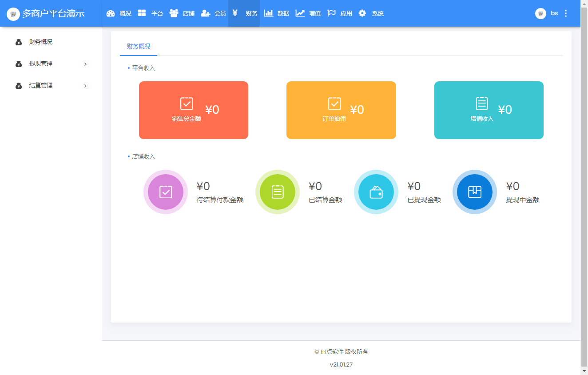
Task: Click the 提现中金额 label
Action: 523,200
